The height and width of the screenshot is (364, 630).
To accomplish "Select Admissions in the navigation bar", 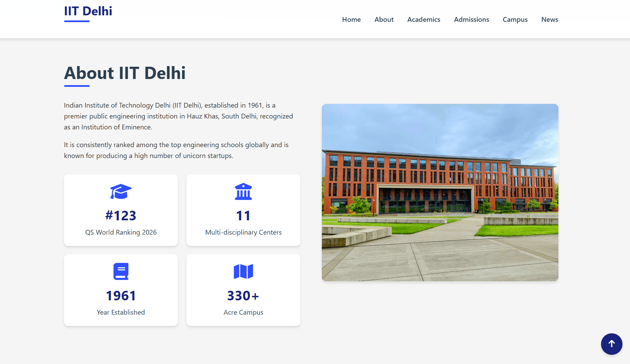I will [471, 19].
